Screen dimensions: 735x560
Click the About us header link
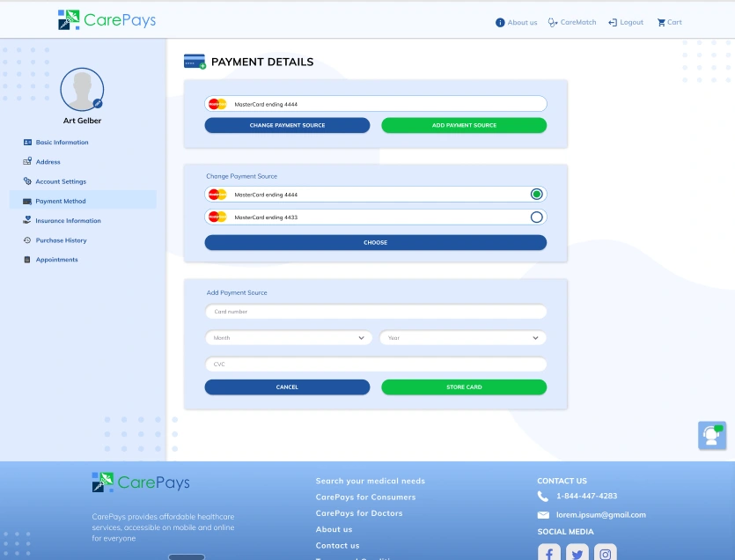pyautogui.click(x=522, y=23)
